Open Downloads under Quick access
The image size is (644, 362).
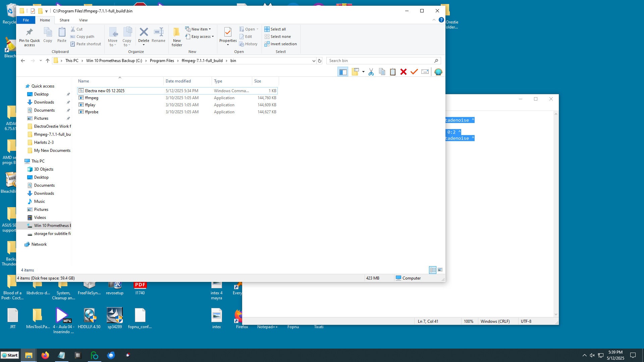tap(44, 102)
